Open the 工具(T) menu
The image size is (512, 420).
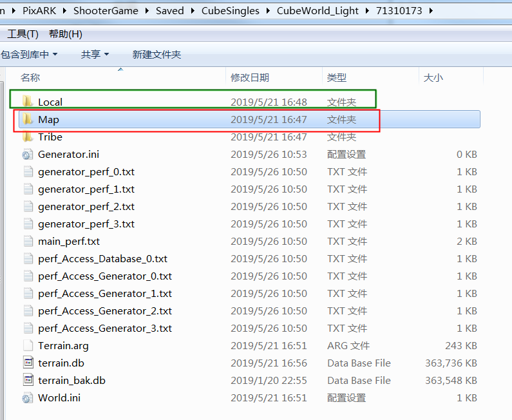23,34
